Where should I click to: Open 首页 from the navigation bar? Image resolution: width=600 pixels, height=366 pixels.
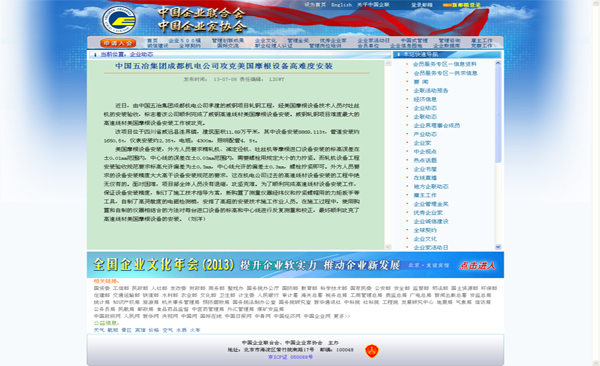pos(152,40)
